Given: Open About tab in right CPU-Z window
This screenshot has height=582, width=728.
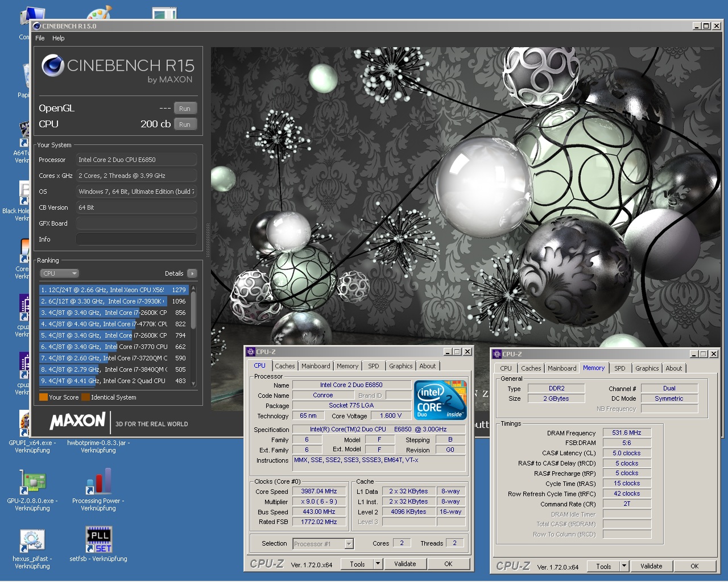Looking at the screenshot, I should pyautogui.click(x=674, y=368).
